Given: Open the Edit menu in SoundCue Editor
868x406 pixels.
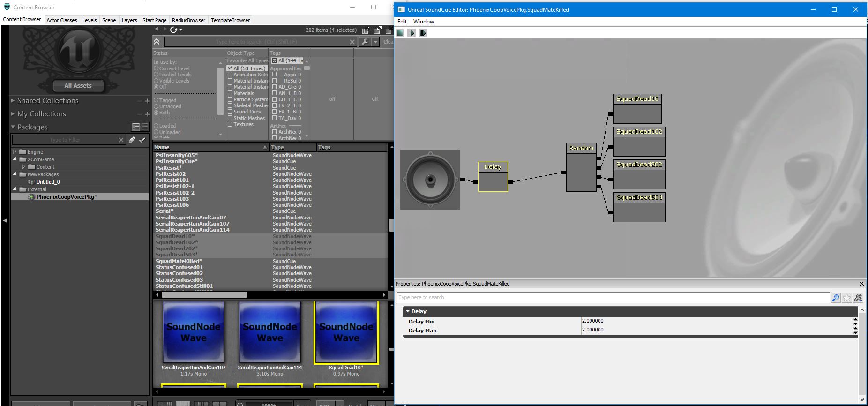Looking at the screenshot, I should click(402, 22).
